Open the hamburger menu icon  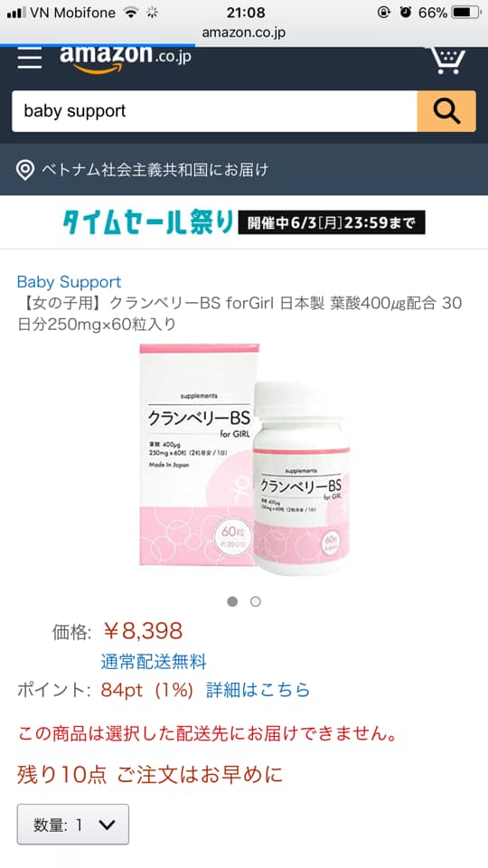pos(29,58)
